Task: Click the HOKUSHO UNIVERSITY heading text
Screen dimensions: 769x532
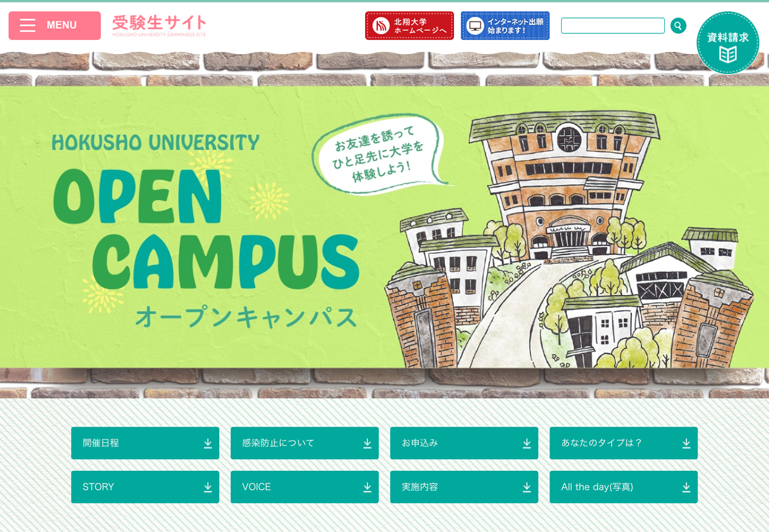Action: pos(156,142)
